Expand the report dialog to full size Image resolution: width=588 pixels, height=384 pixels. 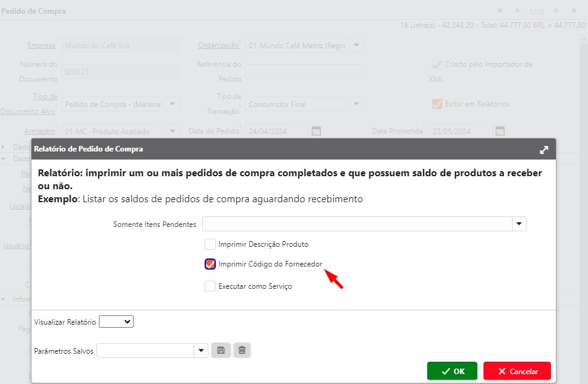pyautogui.click(x=543, y=150)
